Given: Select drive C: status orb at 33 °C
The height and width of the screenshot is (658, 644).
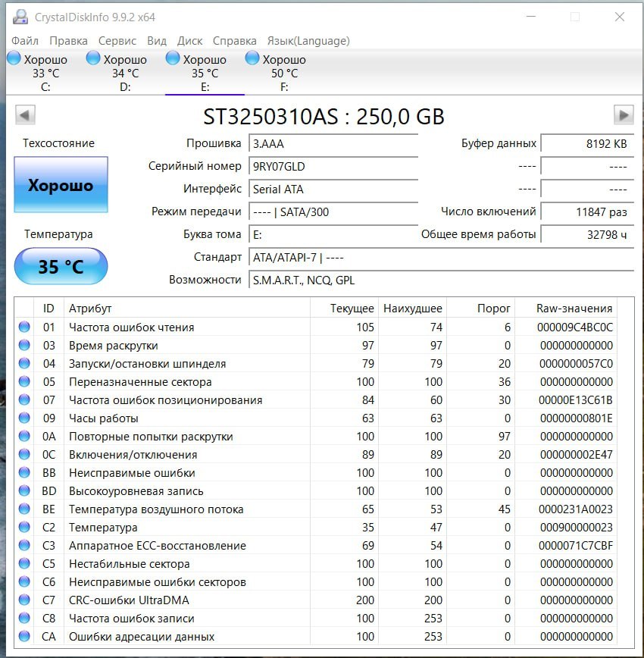Looking at the screenshot, I should pos(14,58).
